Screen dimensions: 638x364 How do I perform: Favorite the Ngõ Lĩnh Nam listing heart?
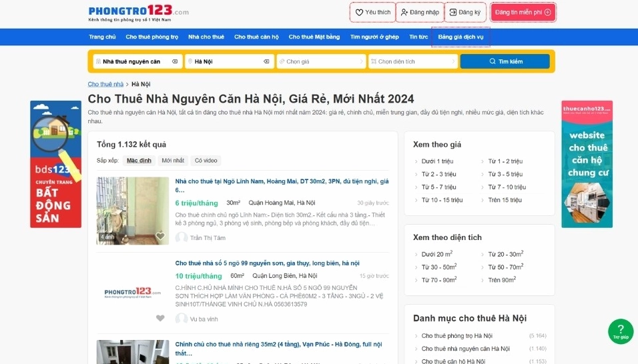(x=160, y=236)
